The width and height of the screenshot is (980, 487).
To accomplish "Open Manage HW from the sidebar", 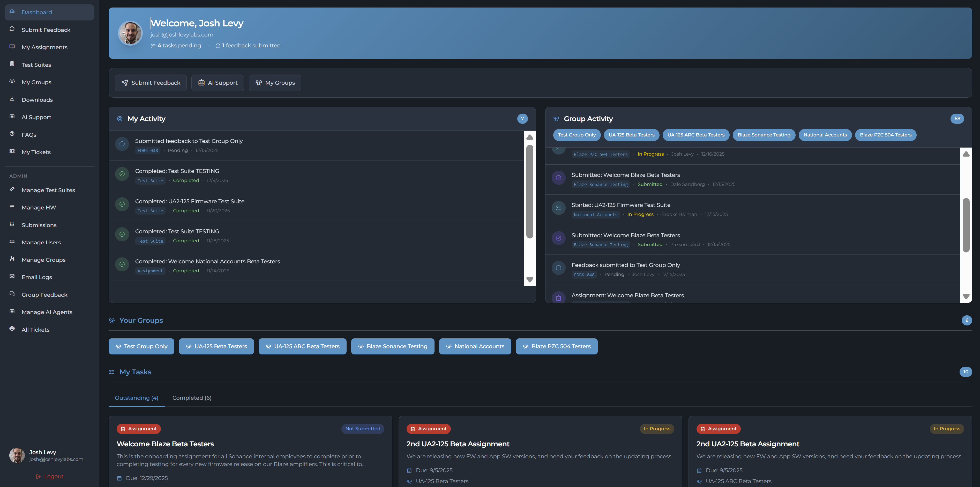I will point(39,207).
